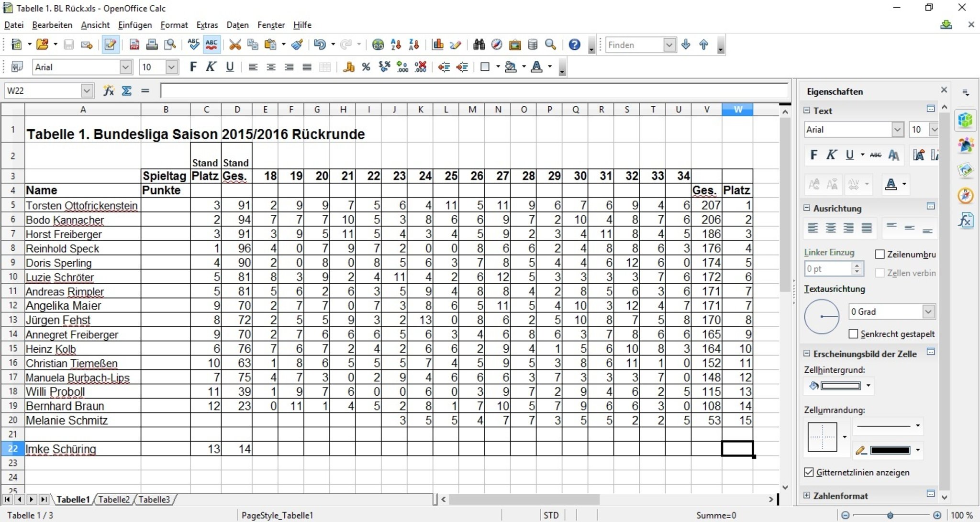The height and width of the screenshot is (522, 980).
Task: Sort descending with the Z-A icon
Action: tap(414, 45)
